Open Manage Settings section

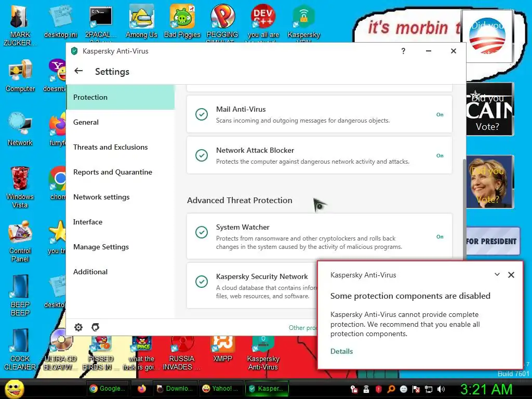click(x=121, y=247)
